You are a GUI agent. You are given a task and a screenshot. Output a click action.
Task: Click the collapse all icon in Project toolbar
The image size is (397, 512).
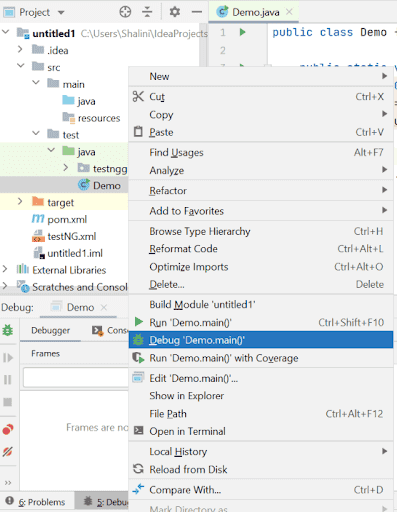pos(147,12)
